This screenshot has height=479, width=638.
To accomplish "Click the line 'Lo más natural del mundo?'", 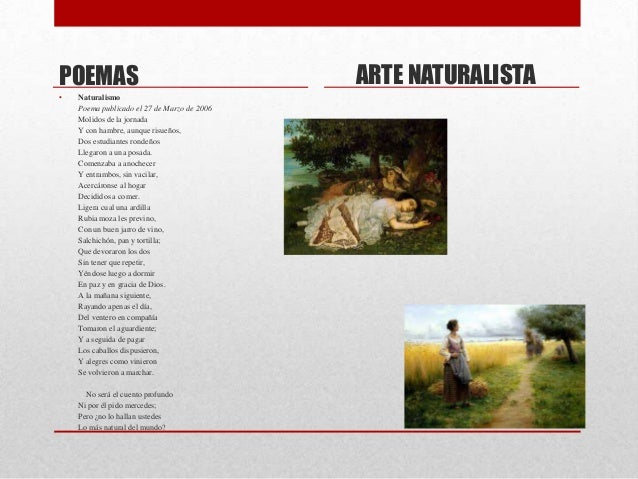I will pyautogui.click(x=122, y=427).
